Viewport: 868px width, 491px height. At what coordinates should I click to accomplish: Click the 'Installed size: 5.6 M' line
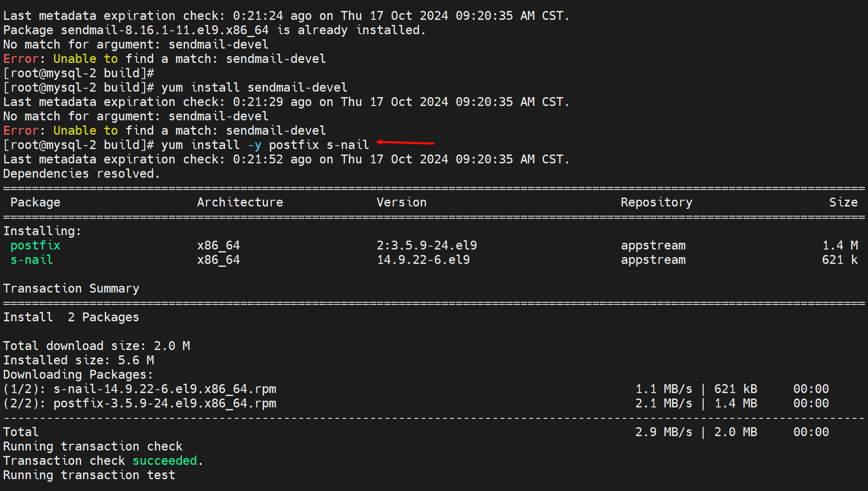(x=79, y=360)
